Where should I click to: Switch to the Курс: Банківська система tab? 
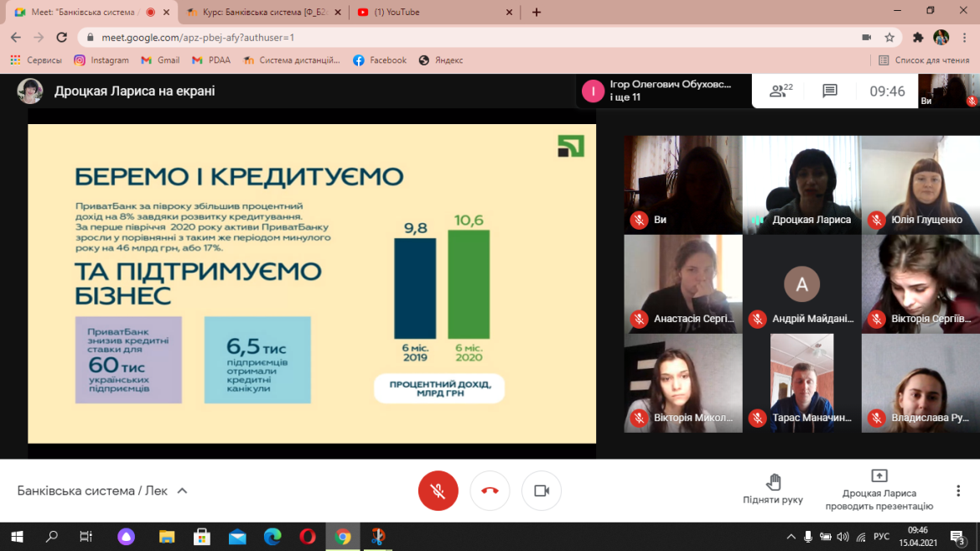[259, 12]
